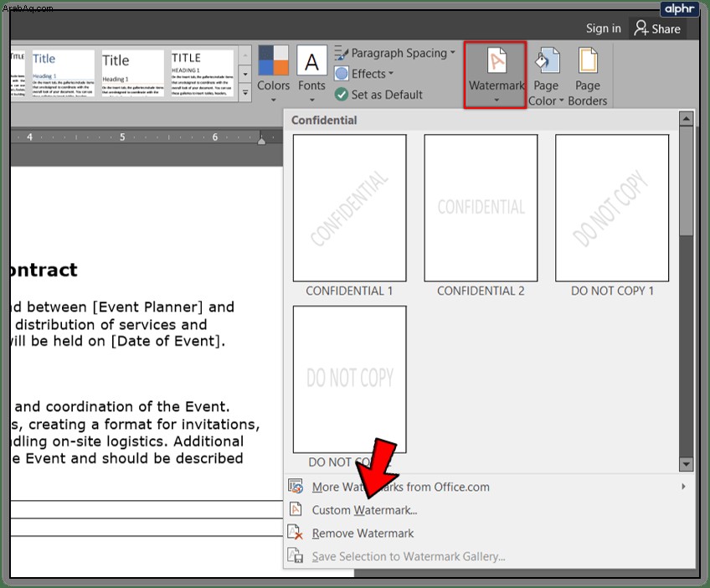The height and width of the screenshot is (588, 710).
Task: Apply the all-caps TITLE style set
Action: [x=203, y=74]
